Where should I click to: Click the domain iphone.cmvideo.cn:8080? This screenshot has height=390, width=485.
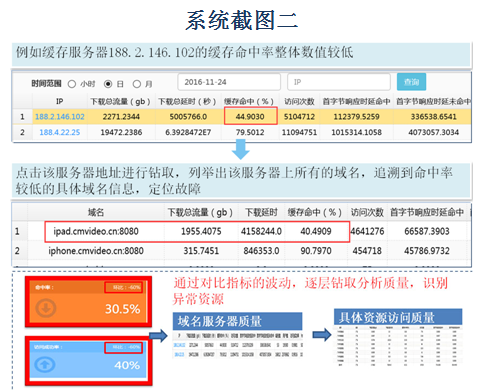click(x=96, y=251)
